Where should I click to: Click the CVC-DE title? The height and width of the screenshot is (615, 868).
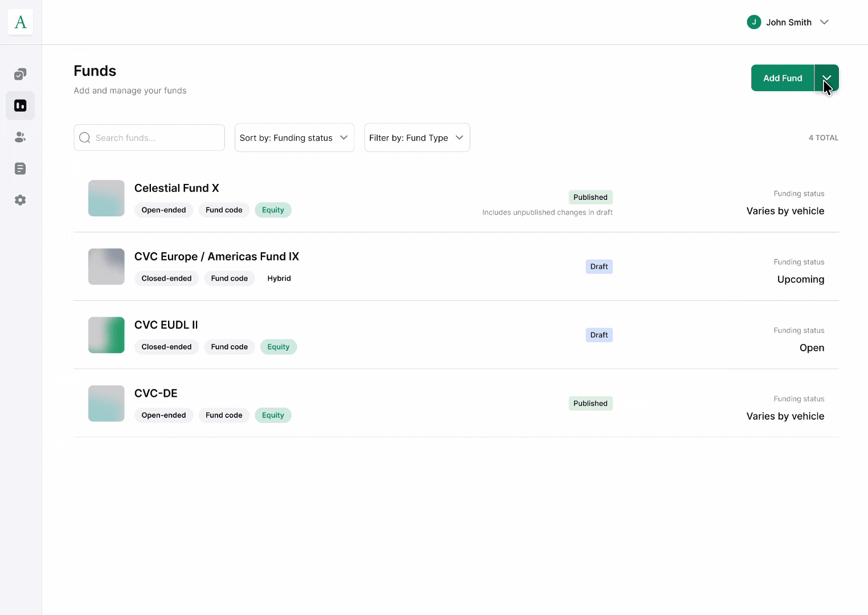[156, 393]
